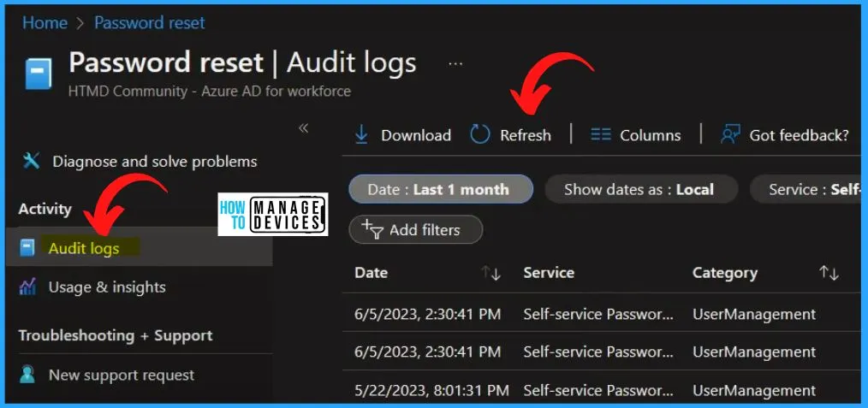Click the Download button label
Screen dimensions: 868x408
tap(416, 135)
